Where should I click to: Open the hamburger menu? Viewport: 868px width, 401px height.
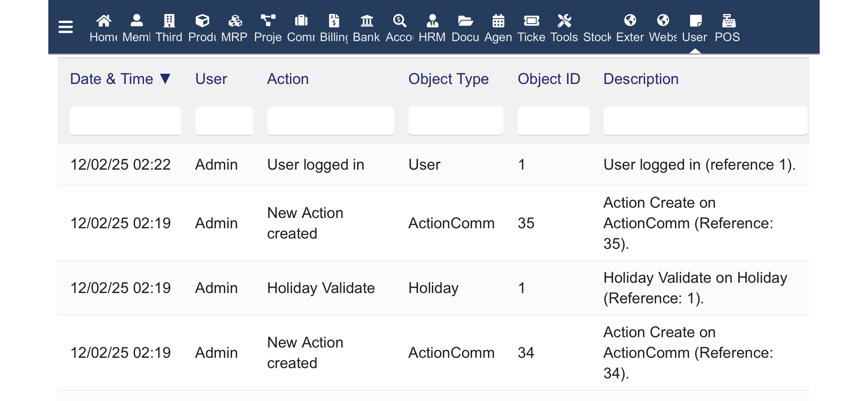[65, 27]
